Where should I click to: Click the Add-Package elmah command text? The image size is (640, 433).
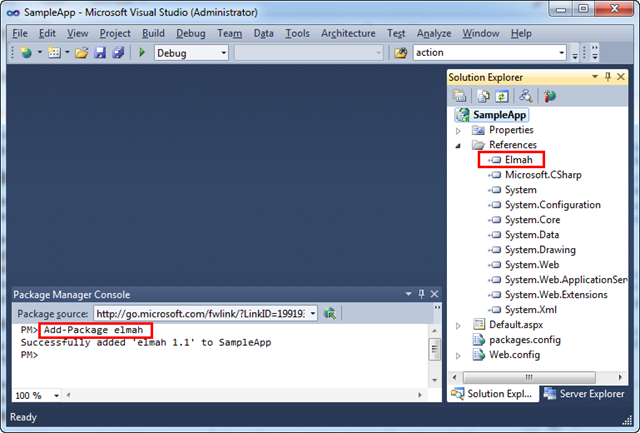tap(93, 330)
